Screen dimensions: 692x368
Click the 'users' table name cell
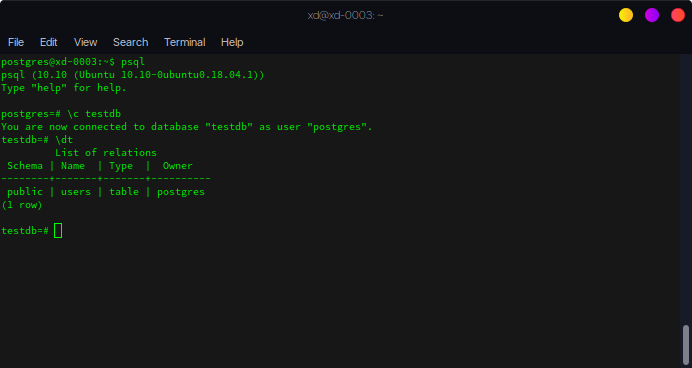coord(76,192)
